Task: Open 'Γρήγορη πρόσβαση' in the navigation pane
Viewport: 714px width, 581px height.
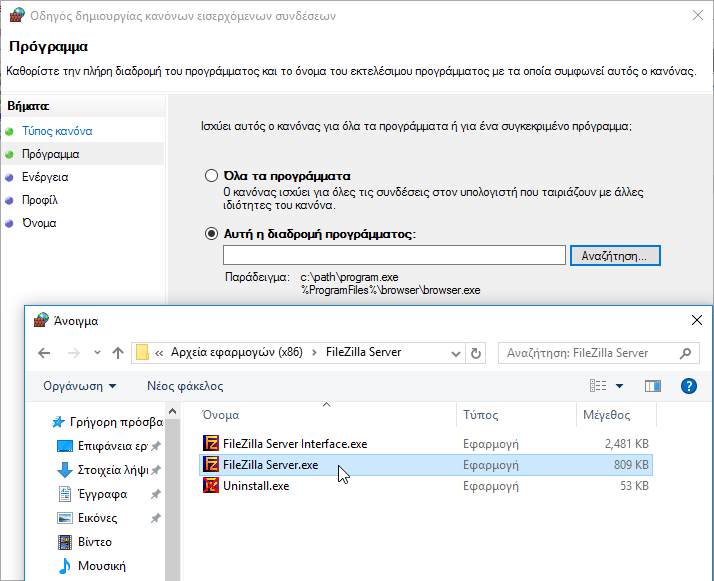Action: tap(117, 422)
